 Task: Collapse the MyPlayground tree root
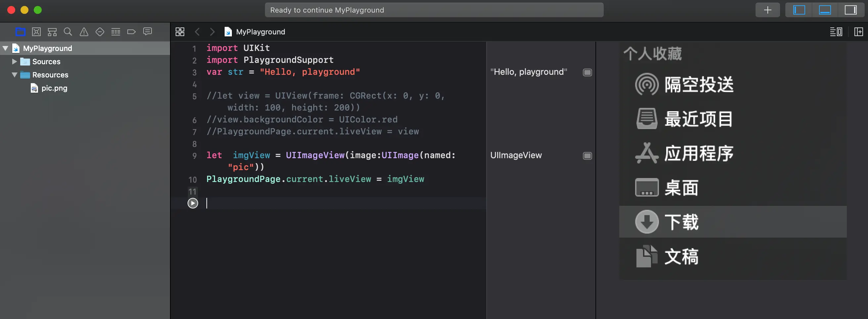tap(5, 48)
